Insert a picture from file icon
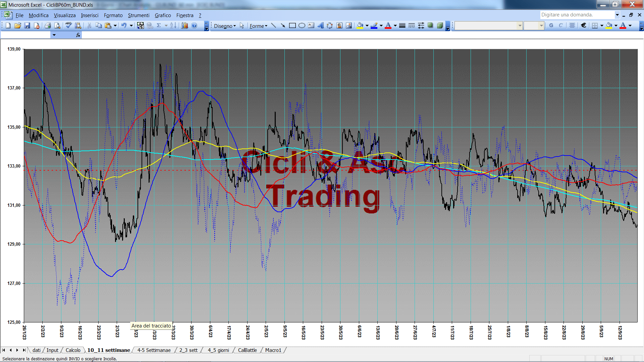 tap(349, 25)
